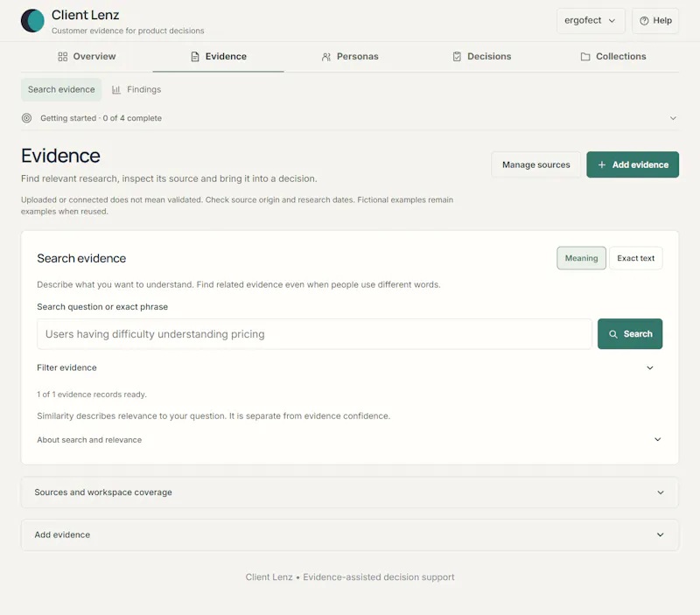Image resolution: width=700 pixels, height=615 pixels.
Task: Click the Collections folder icon
Action: coord(585,57)
